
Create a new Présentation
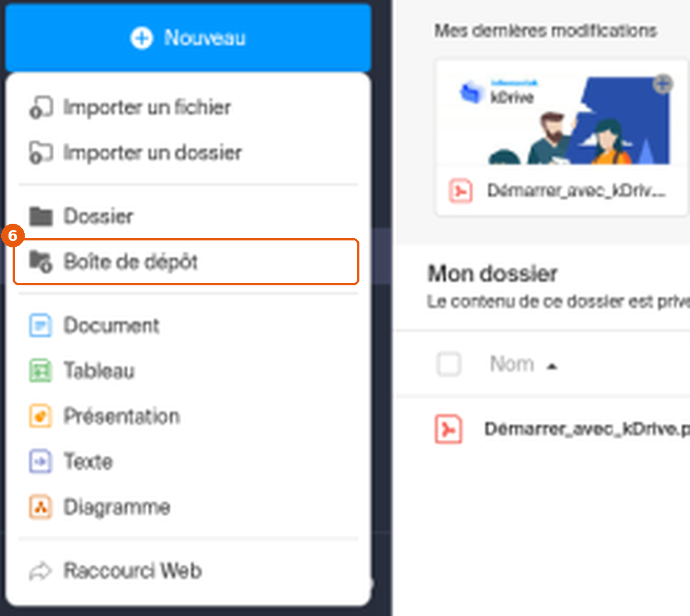188,416
